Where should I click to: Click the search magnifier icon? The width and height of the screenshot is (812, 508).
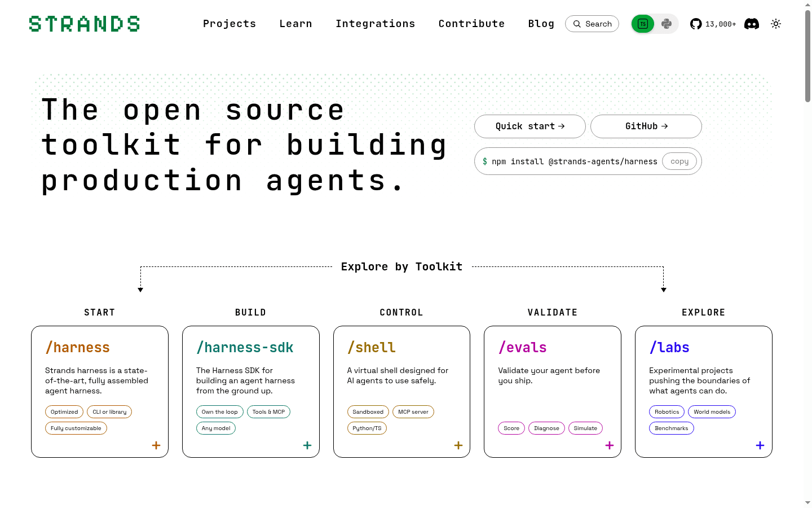pos(577,24)
